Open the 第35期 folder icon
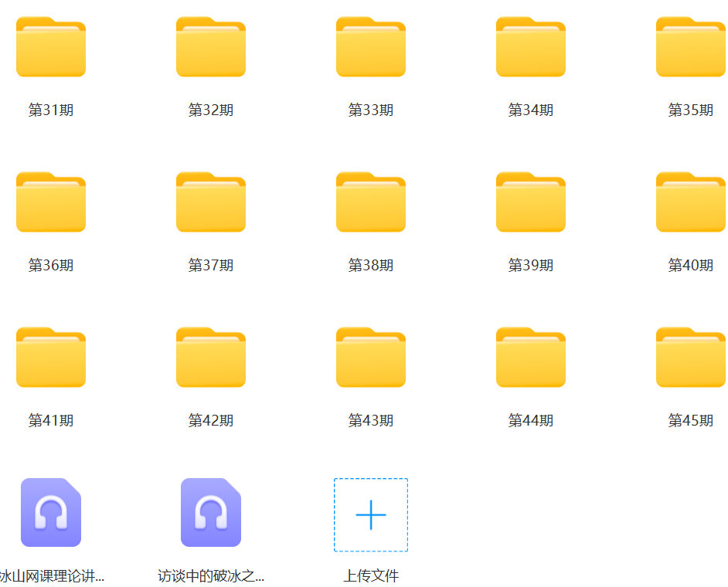Viewport: 728px width, 587px height. pyautogui.click(x=691, y=46)
